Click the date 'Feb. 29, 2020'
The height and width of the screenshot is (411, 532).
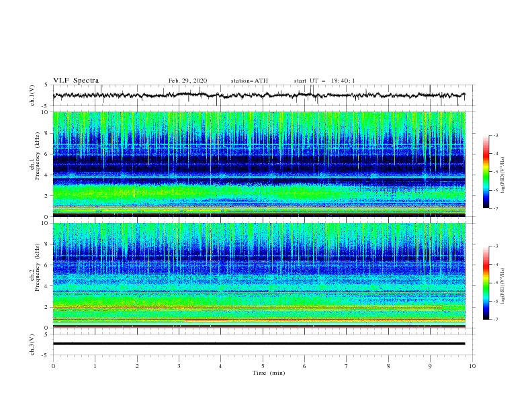[187, 81]
